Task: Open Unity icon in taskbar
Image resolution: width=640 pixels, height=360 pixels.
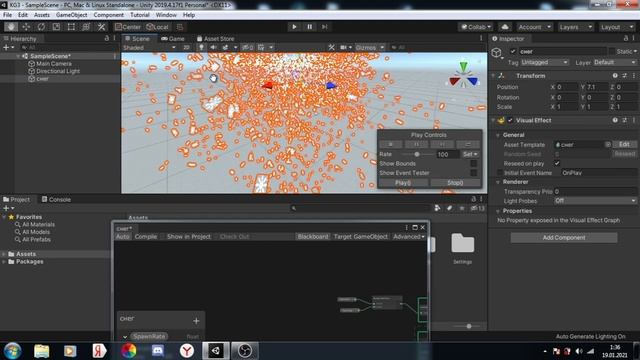Action: pyautogui.click(x=216, y=351)
